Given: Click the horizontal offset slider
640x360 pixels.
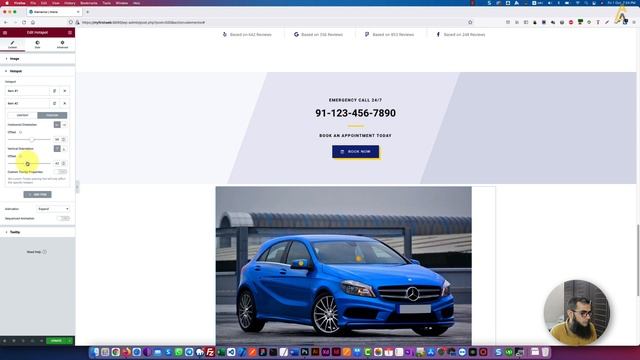Looking at the screenshot, I should [29, 140].
